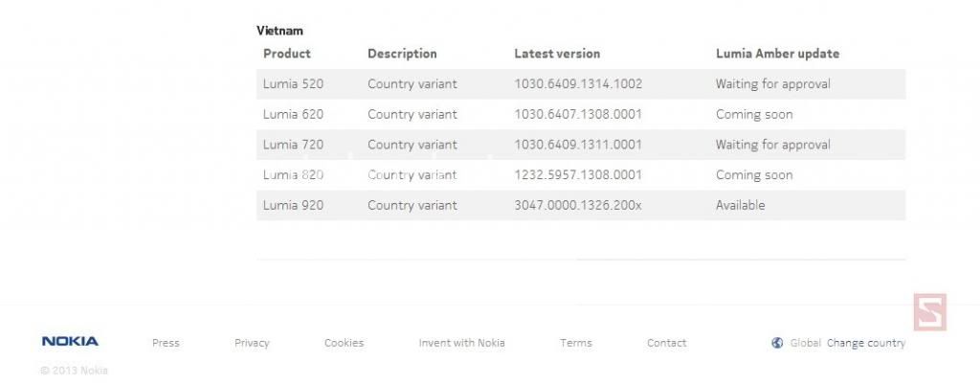Click the Lumia Amber update column header
980x385 pixels.
[x=777, y=54]
